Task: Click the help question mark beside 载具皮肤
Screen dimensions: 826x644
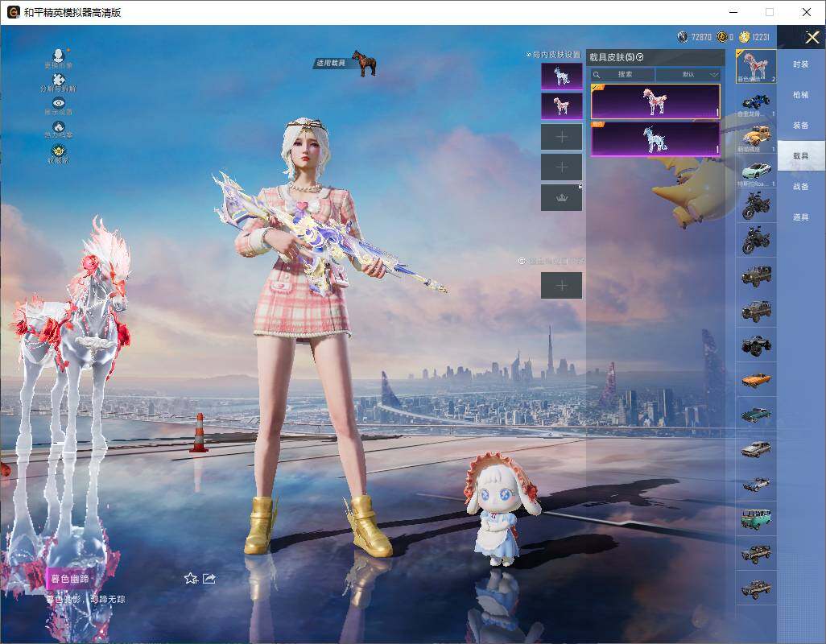Action: coord(640,57)
